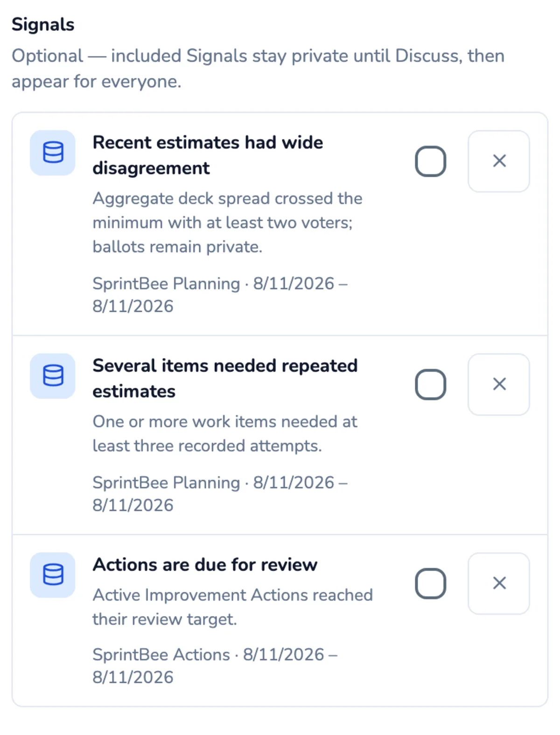Click the Active Improvement Actions description
560x735 pixels.
(232, 607)
